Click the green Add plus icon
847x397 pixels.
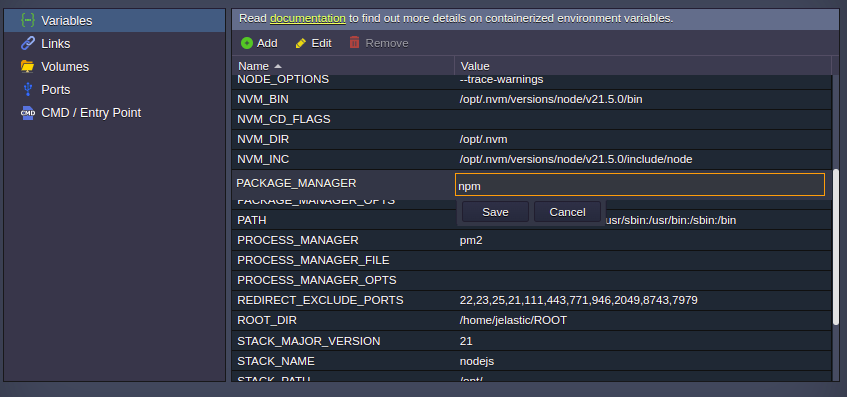[x=247, y=43]
